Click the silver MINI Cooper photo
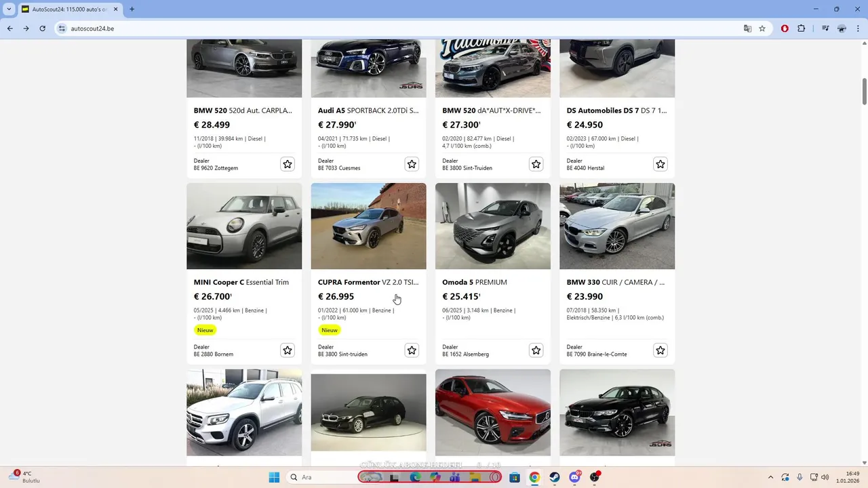 pyautogui.click(x=244, y=226)
